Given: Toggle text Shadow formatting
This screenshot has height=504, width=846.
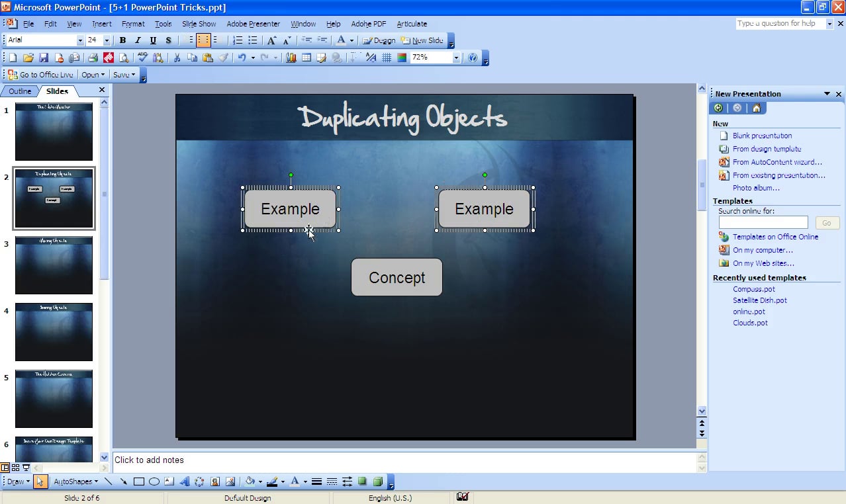Looking at the screenshot, I should coord(168,40).
